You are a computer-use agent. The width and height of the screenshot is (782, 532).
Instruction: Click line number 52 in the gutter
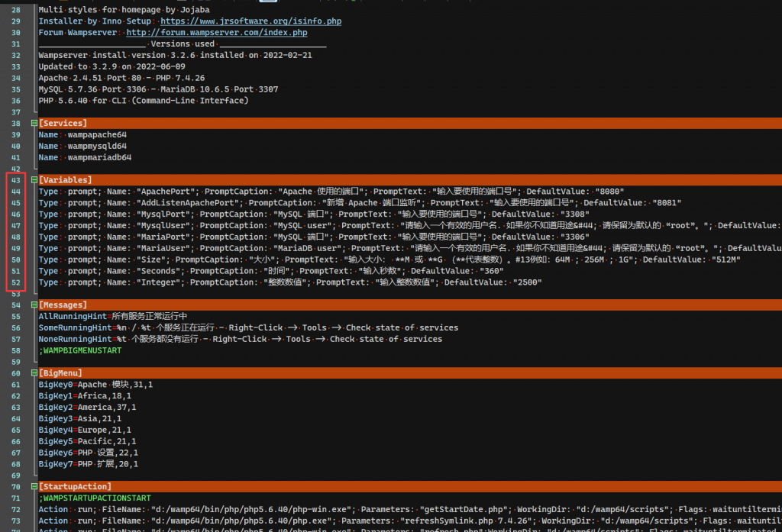pos(16,282)
